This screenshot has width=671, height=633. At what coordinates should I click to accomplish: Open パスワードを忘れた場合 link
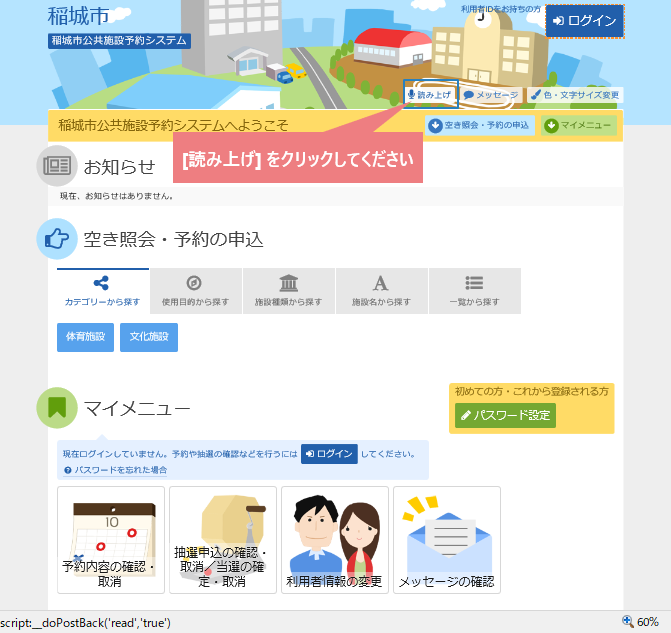[x=116, y=470]
